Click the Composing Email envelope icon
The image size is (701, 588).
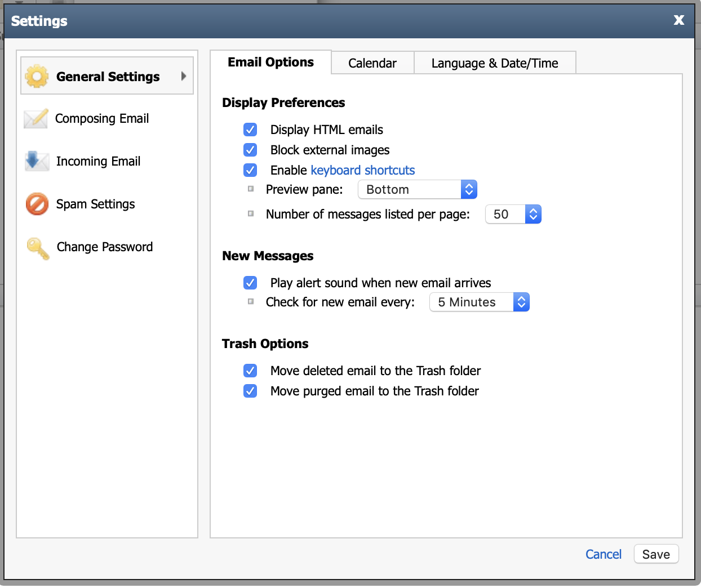point(36,118)
